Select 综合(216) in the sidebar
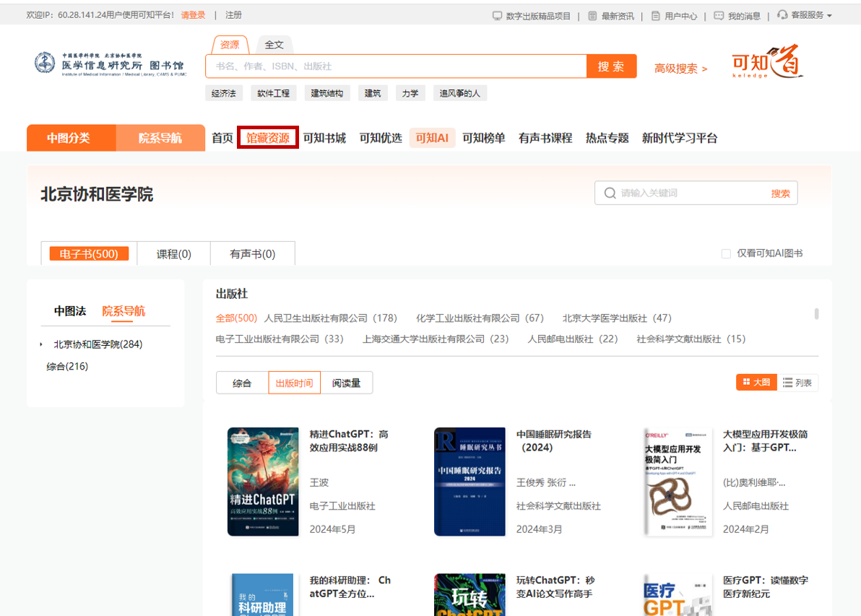This screenshot has height=616, width=861. click(x=67, y=366)
